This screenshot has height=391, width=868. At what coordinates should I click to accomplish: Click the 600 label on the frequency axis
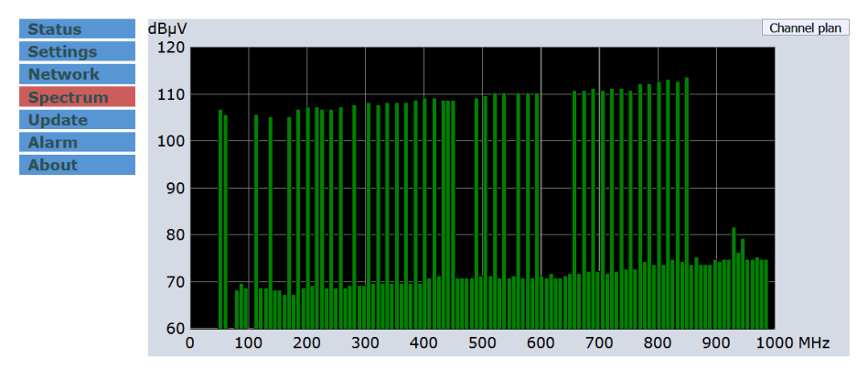coord(541,343)
